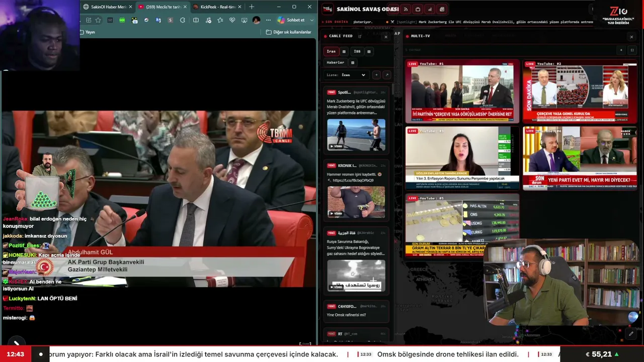
Task: Open the RT feed post
Action: [x=356, y=334]
